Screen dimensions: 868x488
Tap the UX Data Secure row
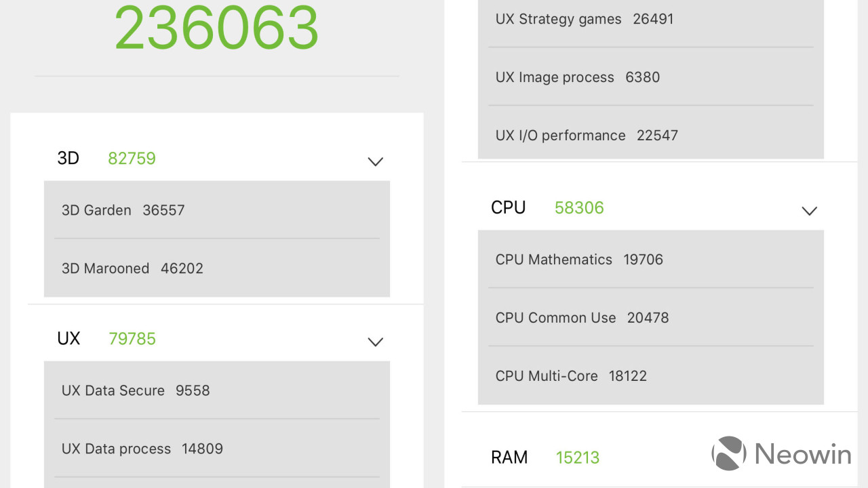point(216,390)
